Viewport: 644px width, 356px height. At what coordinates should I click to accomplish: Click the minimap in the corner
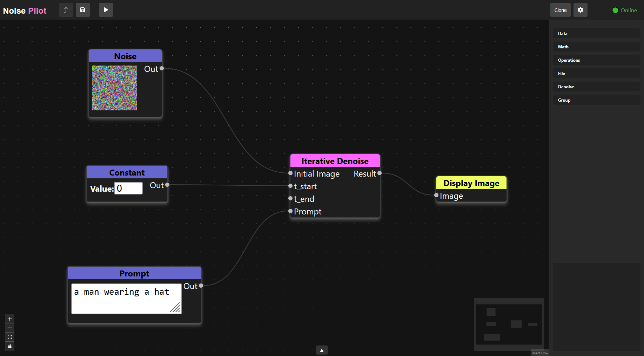[509, 324]
